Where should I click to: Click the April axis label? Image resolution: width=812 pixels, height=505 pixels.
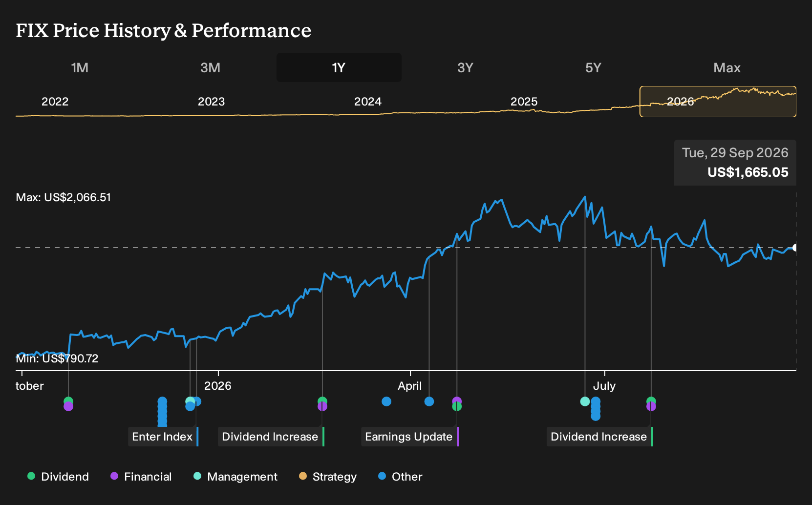click(x=410, y=386)
